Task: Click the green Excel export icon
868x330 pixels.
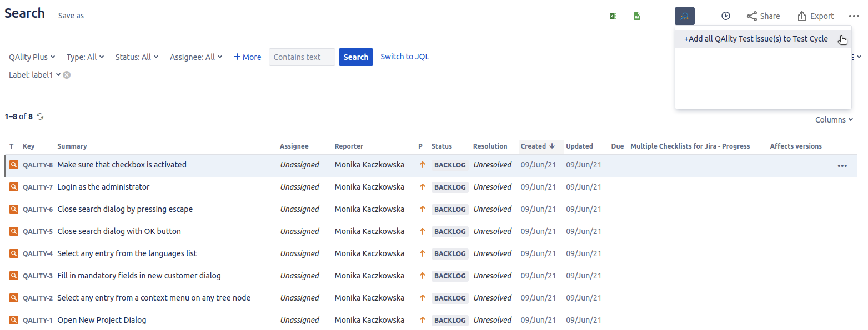Action: tap(613, 16)
